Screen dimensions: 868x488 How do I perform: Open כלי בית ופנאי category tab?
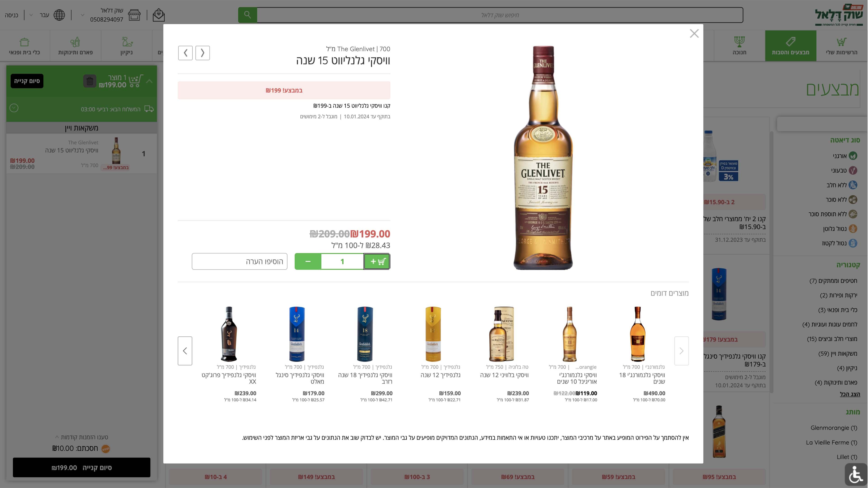[x=25, y=46]
